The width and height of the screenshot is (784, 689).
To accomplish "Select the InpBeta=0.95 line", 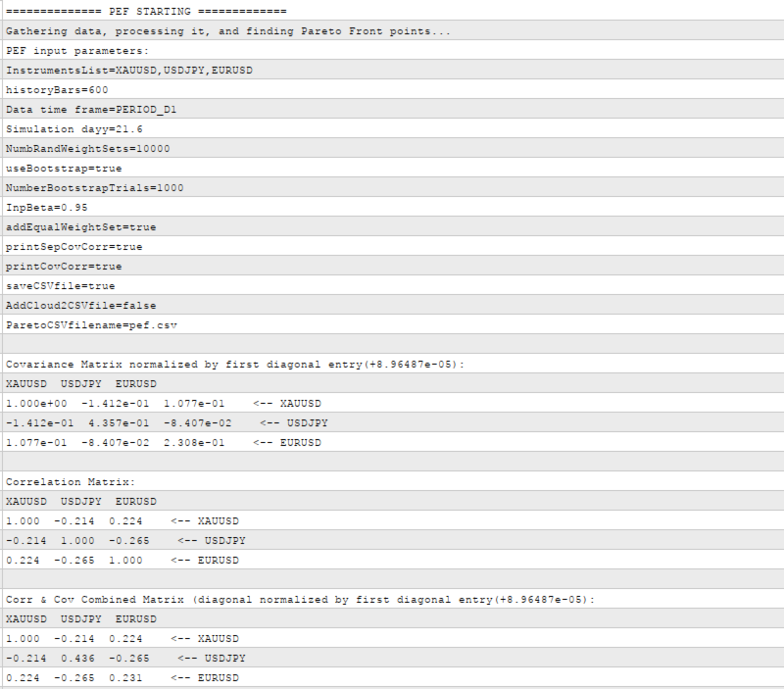I will tap(393, 207).
